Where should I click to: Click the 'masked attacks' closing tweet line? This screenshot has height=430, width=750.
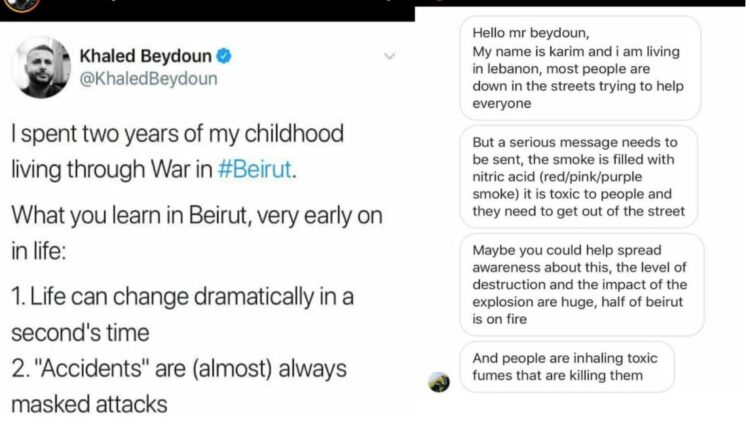89,404
